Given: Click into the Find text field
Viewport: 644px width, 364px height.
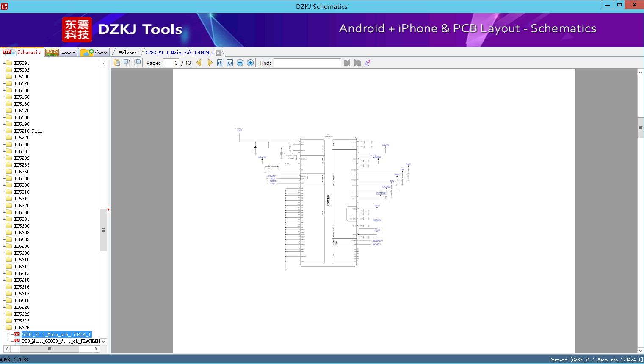Looking at the screenshot, I should coord(307,63).
